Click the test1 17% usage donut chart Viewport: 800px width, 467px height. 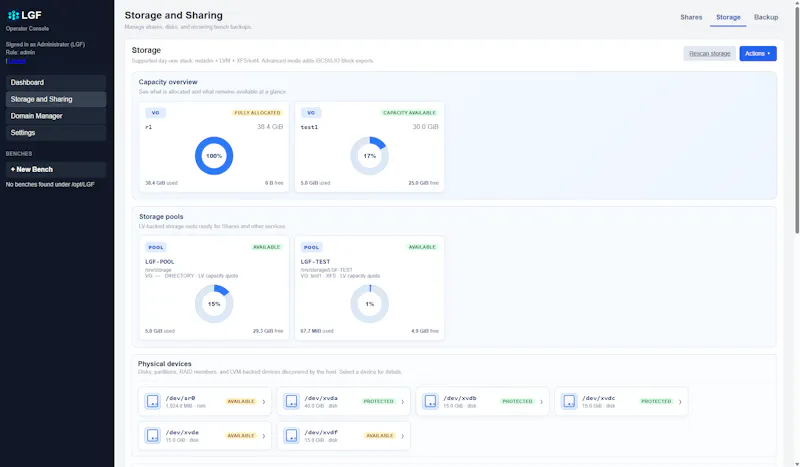point(369,156)
